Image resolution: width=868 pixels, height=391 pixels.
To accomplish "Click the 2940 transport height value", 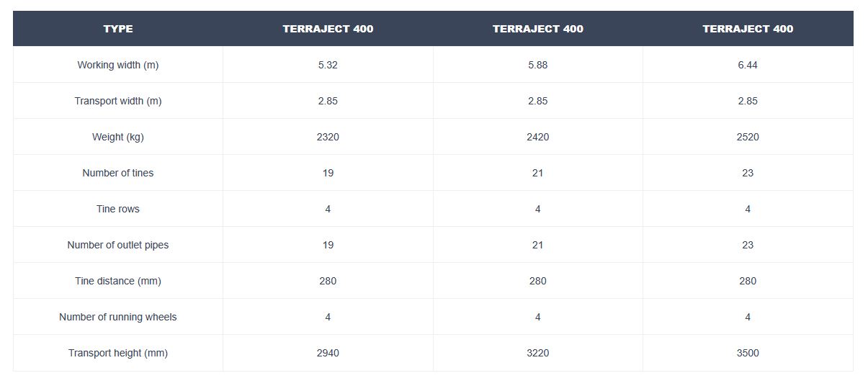I will [328, 353].
